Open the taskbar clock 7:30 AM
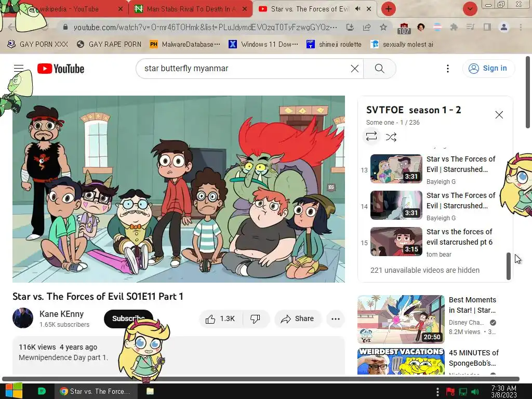 point(503,392)
